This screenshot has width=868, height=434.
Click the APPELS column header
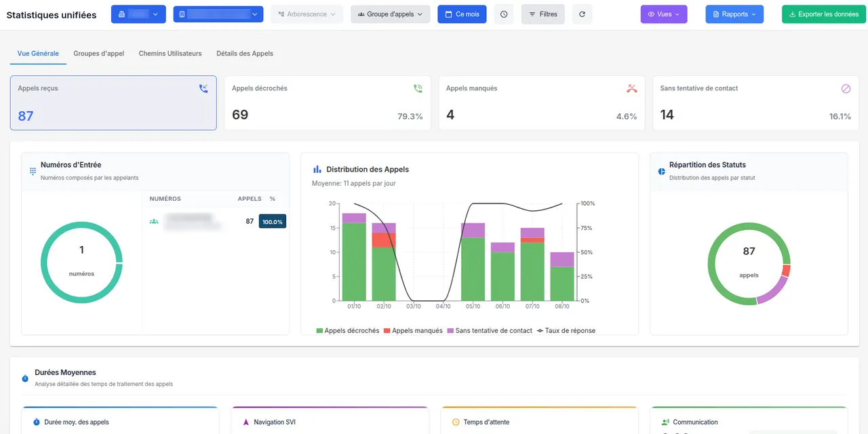[250, 199]
